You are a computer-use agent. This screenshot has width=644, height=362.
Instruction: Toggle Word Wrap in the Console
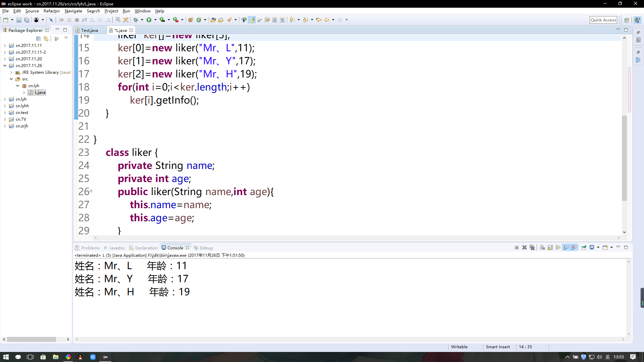pyautogui.click(x=558, y=247)
